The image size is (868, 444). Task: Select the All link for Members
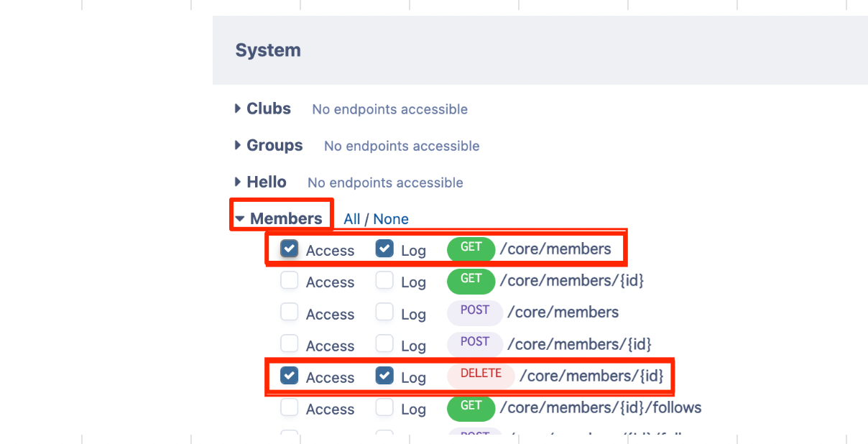tap(352, 219)
